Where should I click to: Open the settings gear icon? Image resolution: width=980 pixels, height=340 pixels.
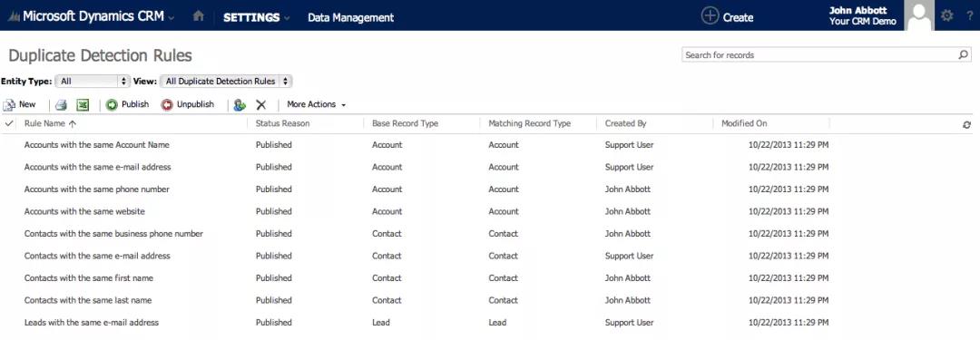[x=946, y=16]
